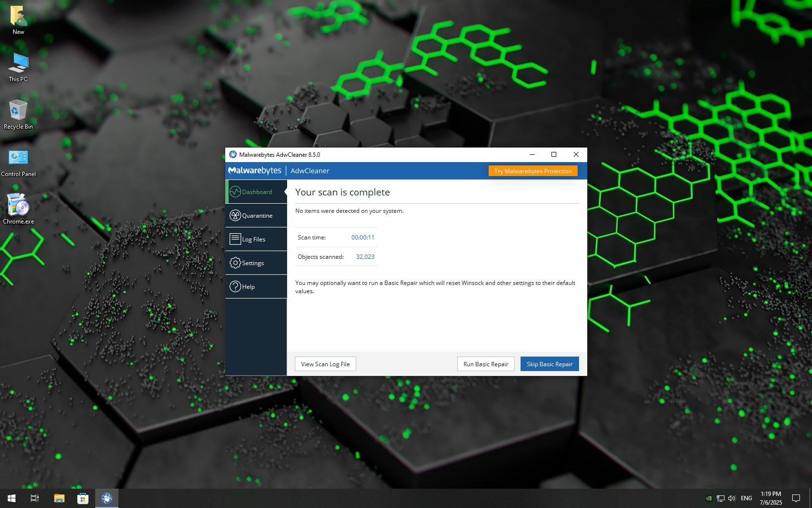
Task: Open the Windows Start menu
Action: pos(12,498)
